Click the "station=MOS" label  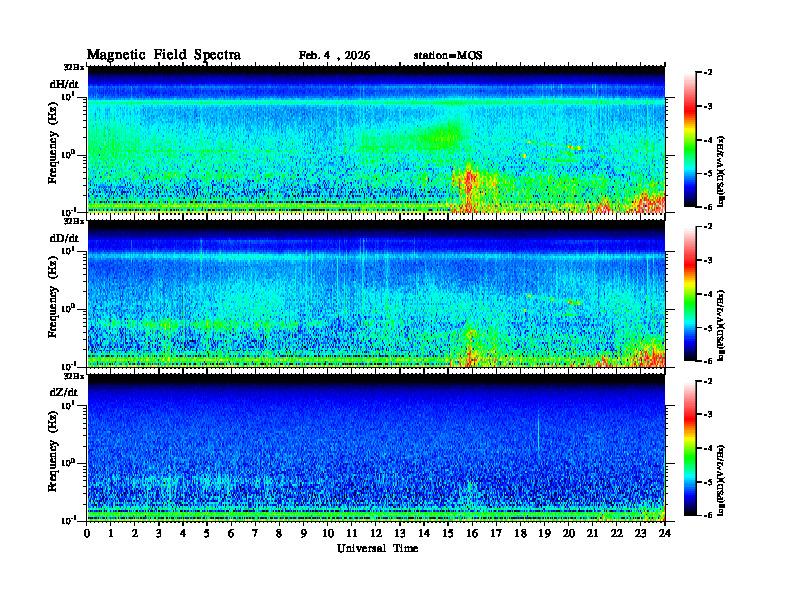pyautogui.click(x=448, y=56)
